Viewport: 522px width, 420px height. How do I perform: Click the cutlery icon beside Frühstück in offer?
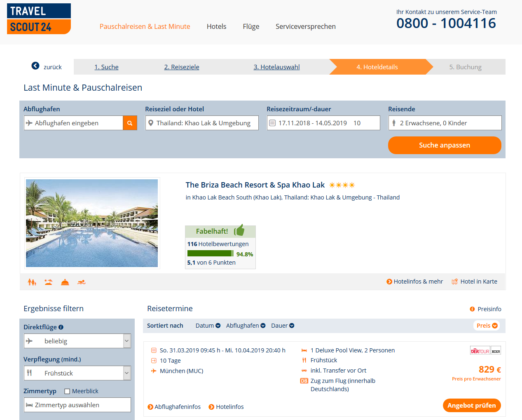click(x=304, y=360)
